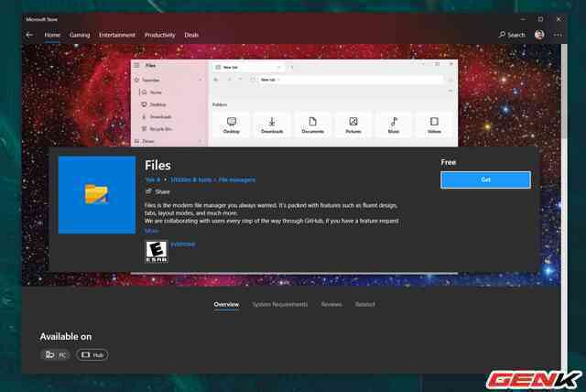Expand the Drives section in preview sidebar

click(x=201, y=141)
